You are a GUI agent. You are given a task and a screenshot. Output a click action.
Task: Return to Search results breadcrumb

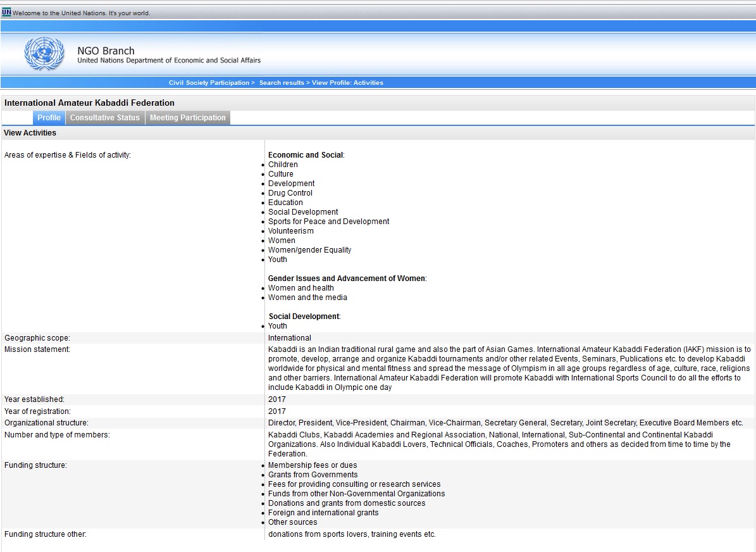281,83
